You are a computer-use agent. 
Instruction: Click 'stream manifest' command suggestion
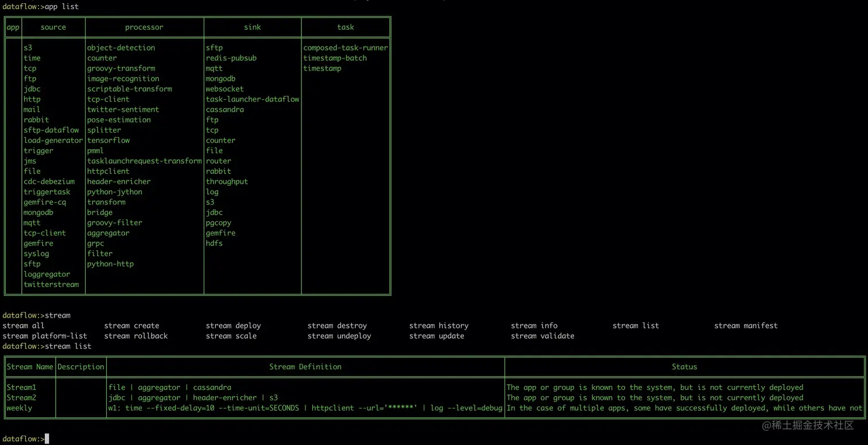click(x=746, y=326)
